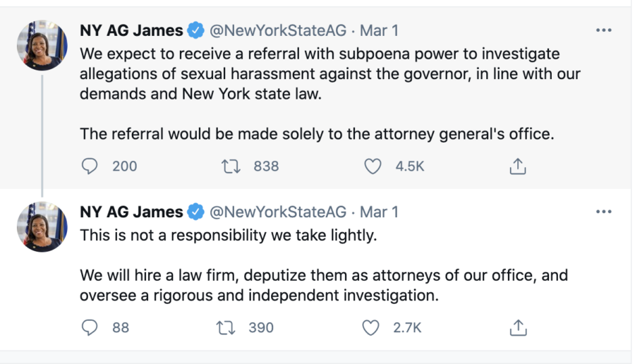Share the second tweet about investigation
Screen dimensions: 635x364
(x=518, y=328)
